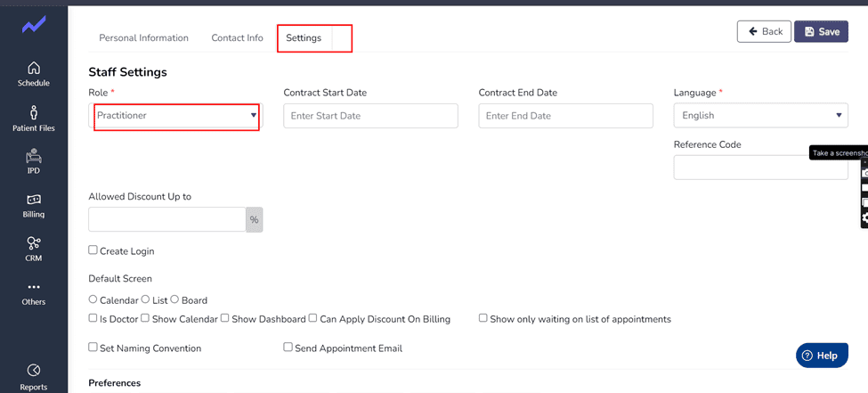Enable the Create Login checkbox
Viewport: 868px width, 393px height.
pos(93,250)
